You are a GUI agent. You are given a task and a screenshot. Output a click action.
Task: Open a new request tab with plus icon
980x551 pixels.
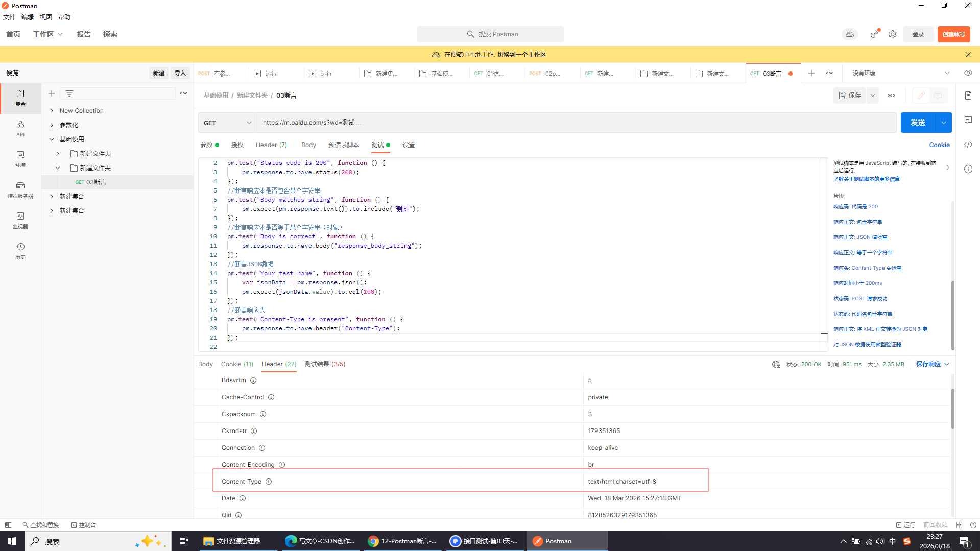click(x=811, y=73)
